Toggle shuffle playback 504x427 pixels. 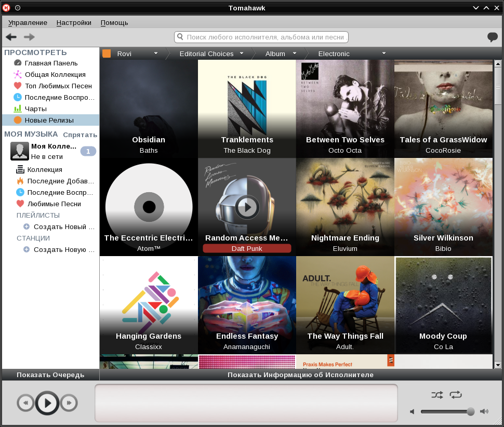(x=437, y=395)
